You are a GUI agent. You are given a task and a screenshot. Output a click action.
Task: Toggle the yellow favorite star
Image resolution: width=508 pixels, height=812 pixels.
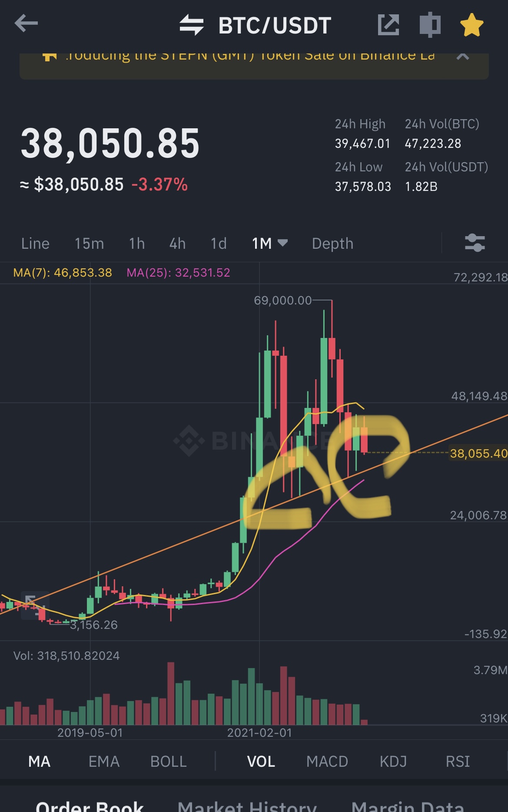[471, 25]
